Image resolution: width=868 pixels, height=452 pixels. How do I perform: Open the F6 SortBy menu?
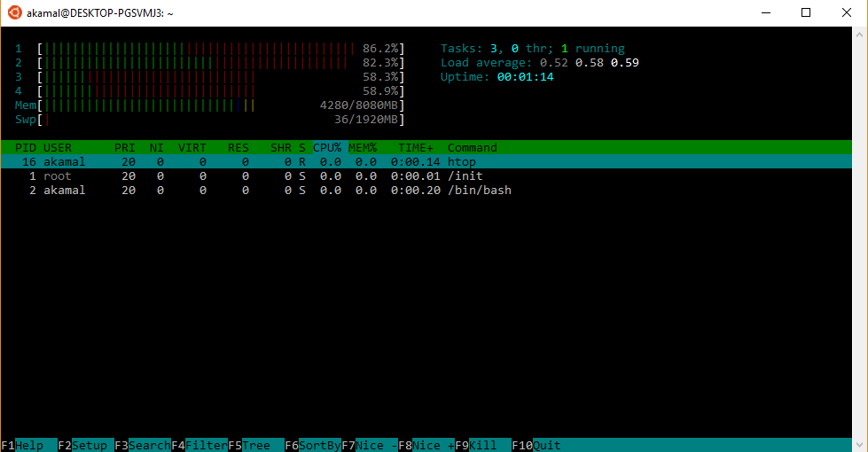[x=313, y=446]
